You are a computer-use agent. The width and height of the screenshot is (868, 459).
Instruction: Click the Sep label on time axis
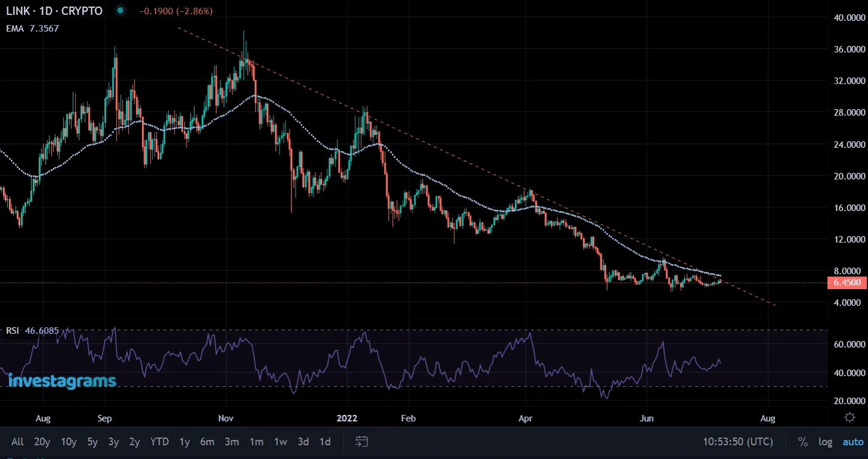pos(105,418)
